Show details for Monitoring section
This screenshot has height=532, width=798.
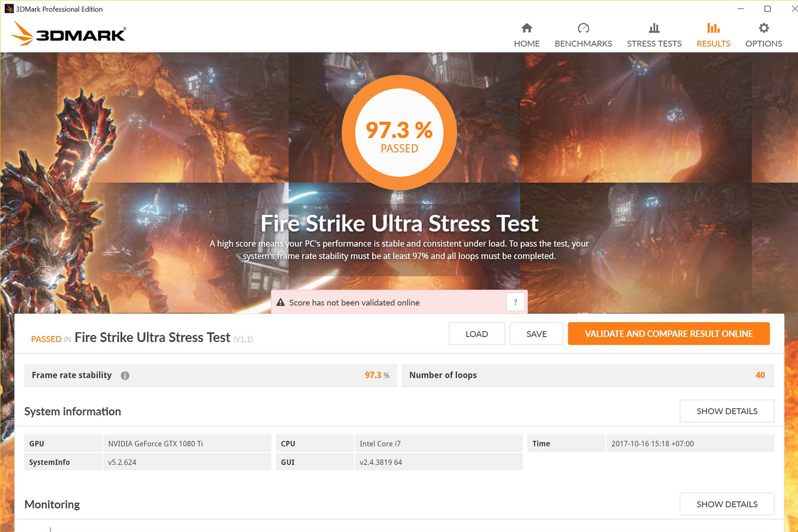point(727,504)
